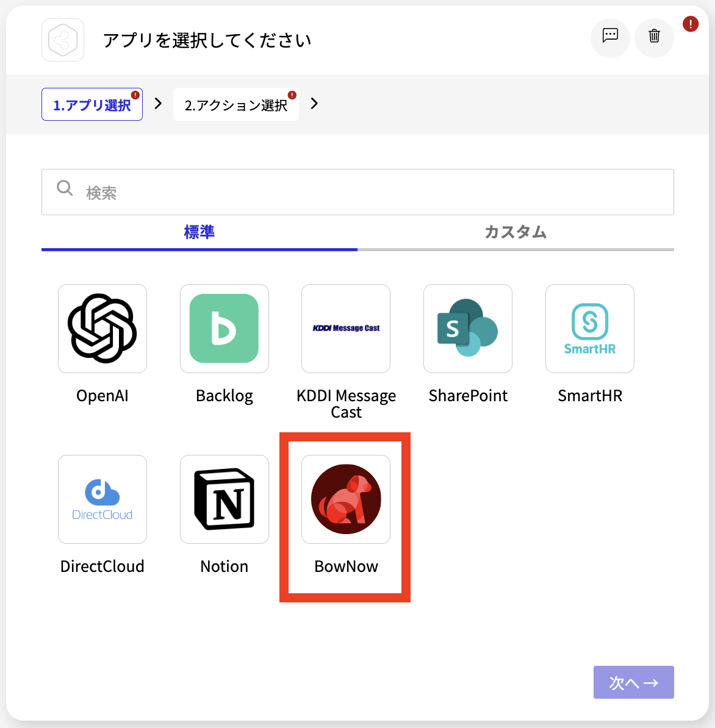Click the Backlog label text
The height and width of the screenshot is (728, 715).
[225, 396]
